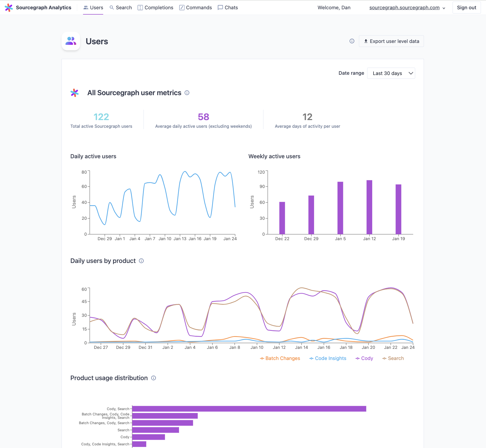Click the 12 average days of activity value

[307, 117]
